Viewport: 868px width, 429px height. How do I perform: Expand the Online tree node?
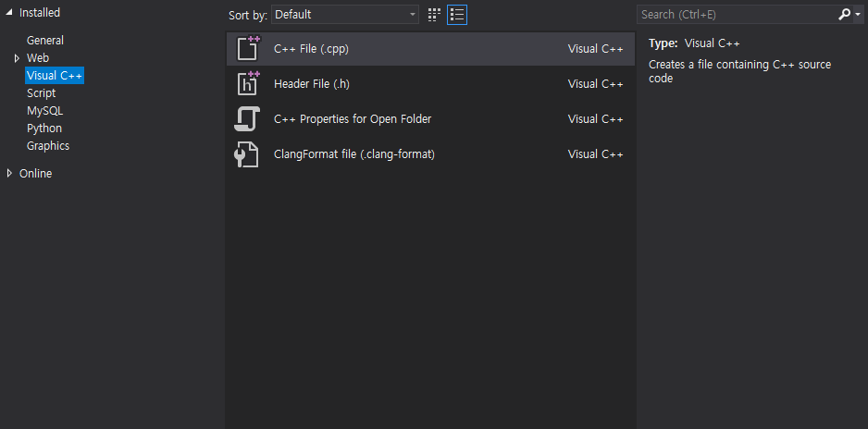tap(9, 174)
